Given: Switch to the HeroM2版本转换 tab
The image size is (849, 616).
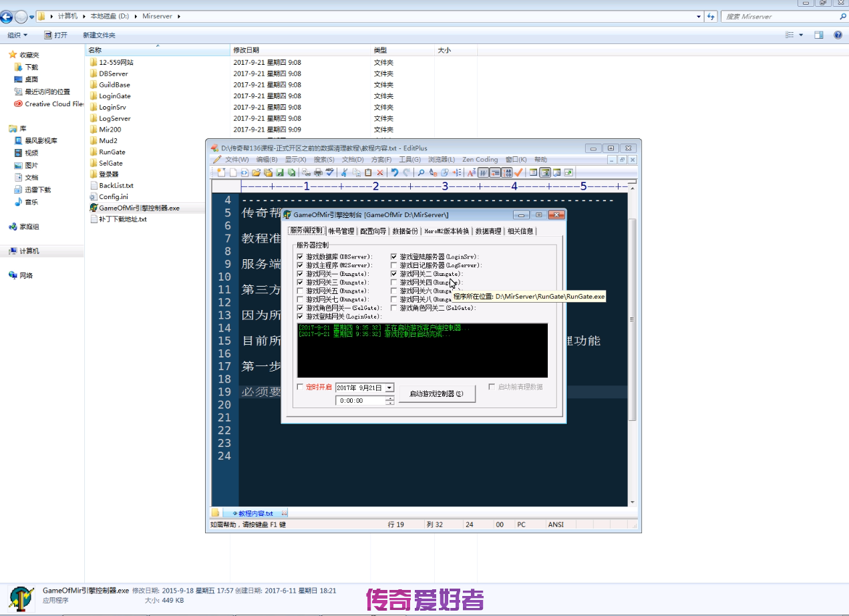Looking at the screenshot, I should click(447, 231).
